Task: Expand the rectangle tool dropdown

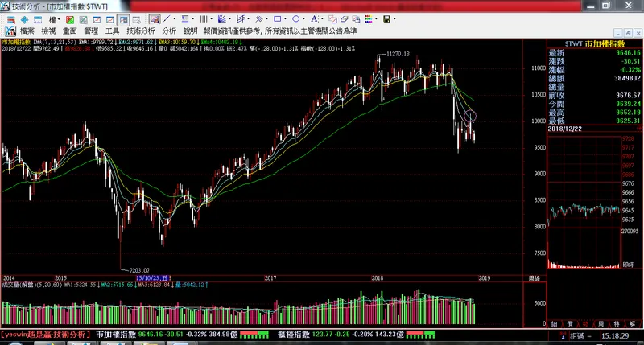Action: click(285, 18)
